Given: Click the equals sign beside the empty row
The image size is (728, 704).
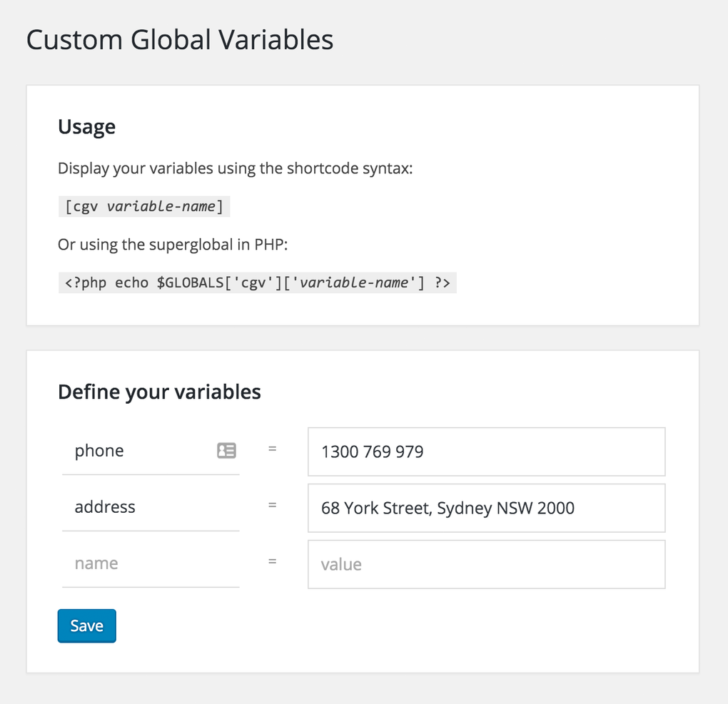Looking at the screenshot, I should pos(273,561).
